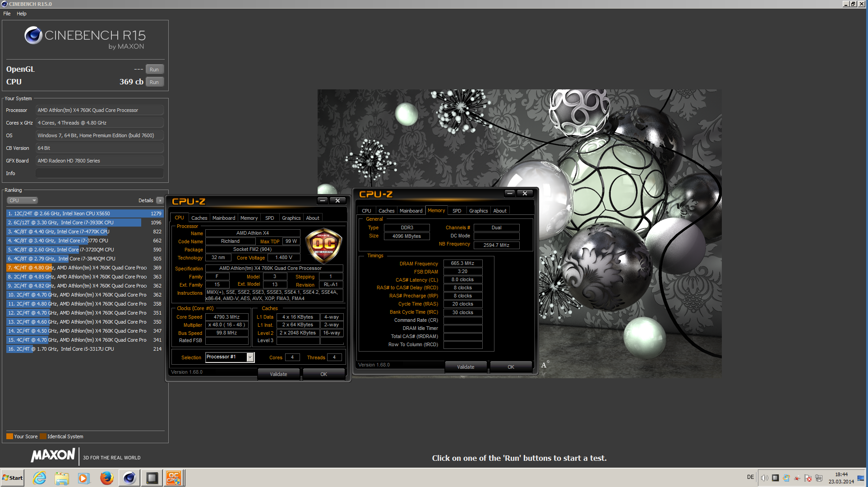Close the right CPU-Z memory window
This screenshot has height=487, width=868.
point(525,193)
